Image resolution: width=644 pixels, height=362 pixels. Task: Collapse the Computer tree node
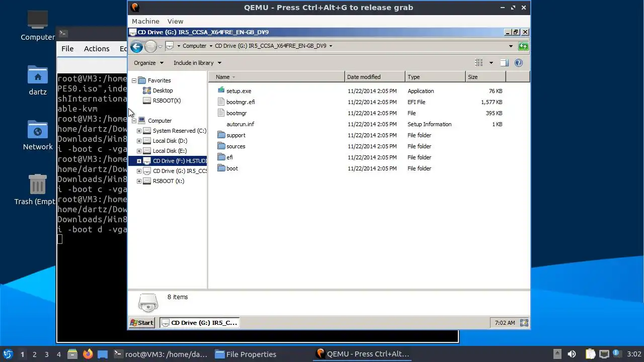pyautogui.click(x=134, y=121)
